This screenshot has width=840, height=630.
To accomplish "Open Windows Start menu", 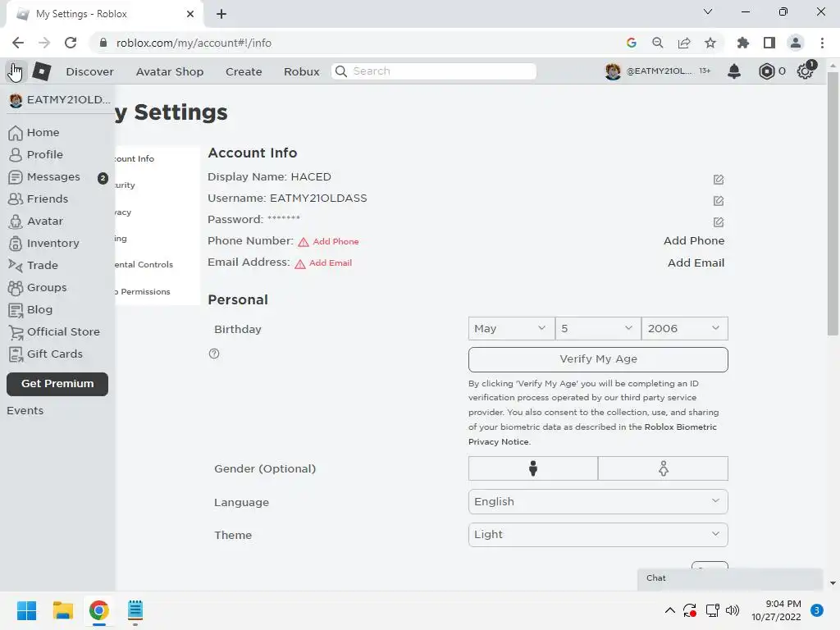I will click(x=26, y=610).
